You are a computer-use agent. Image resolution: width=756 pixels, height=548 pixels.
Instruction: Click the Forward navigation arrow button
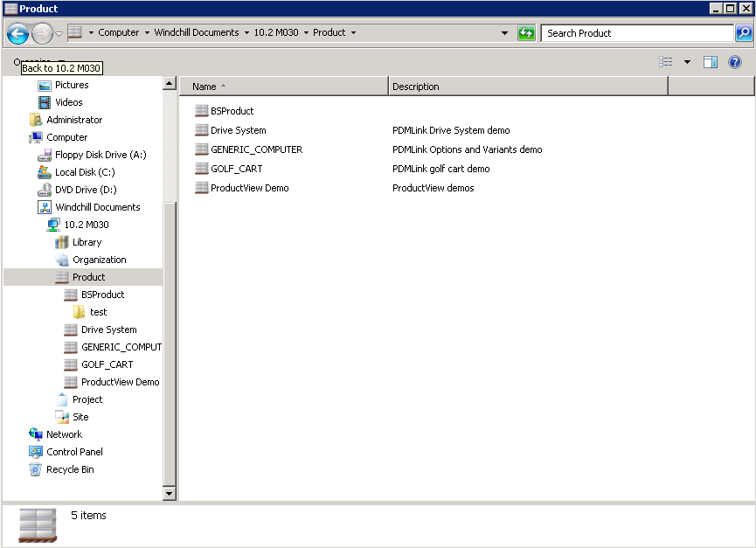coord(43,34)
